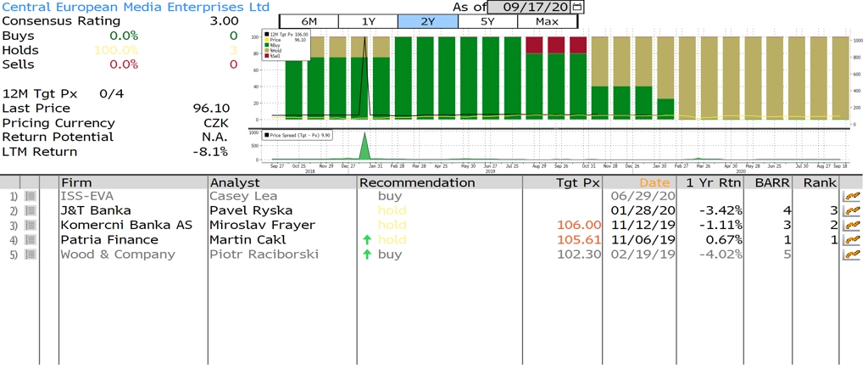Viewport: 868px width, 369px height.
Task: Click the Last Price value 96.10
Action: [211, 109]
